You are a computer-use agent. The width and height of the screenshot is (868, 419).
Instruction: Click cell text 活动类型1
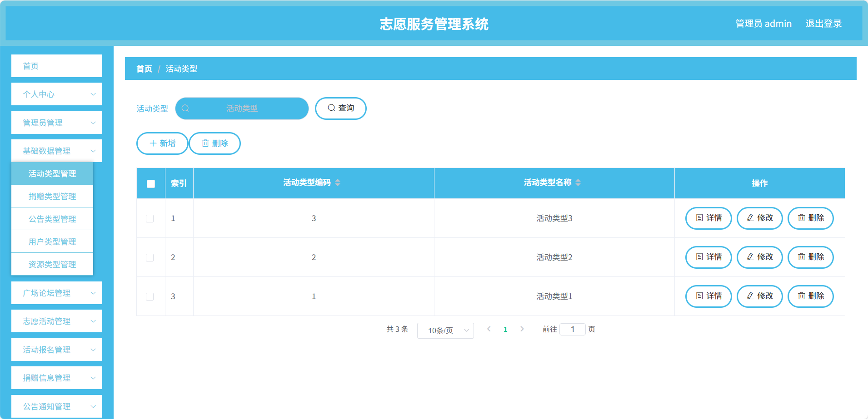pos(554,296)
